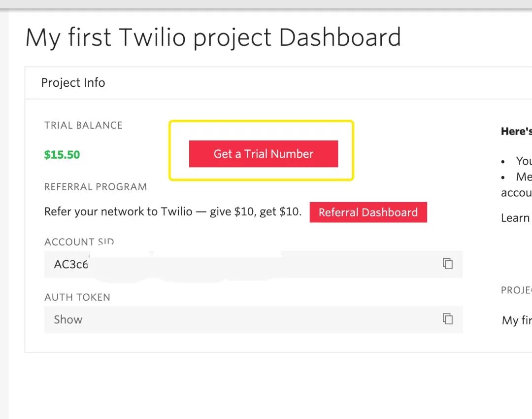
Task: Click the truncated project name My fir
Action: point(517,320)
